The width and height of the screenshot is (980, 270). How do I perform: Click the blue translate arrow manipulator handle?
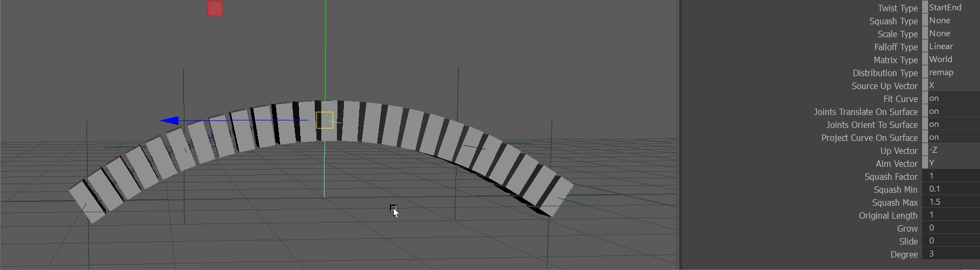click(169, 120)
